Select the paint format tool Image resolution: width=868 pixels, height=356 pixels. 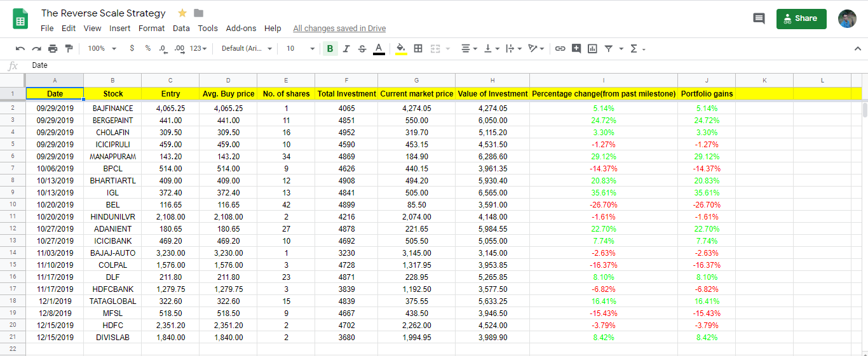tap(69, 48)
